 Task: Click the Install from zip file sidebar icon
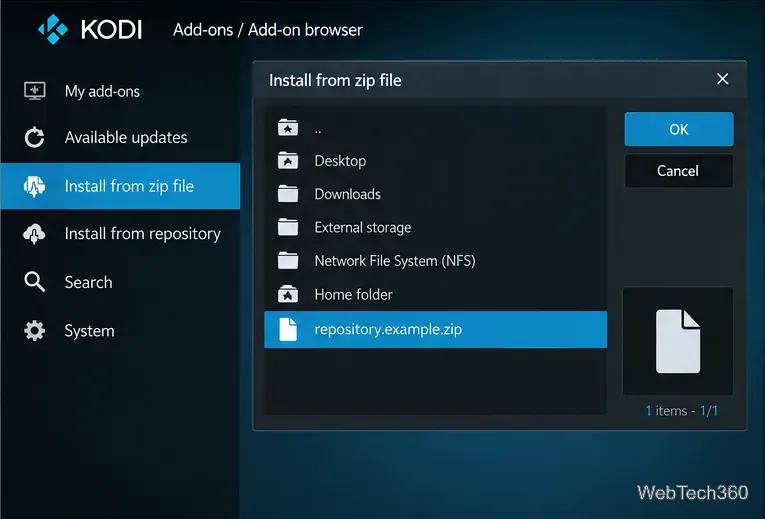[x=34, y=186]
